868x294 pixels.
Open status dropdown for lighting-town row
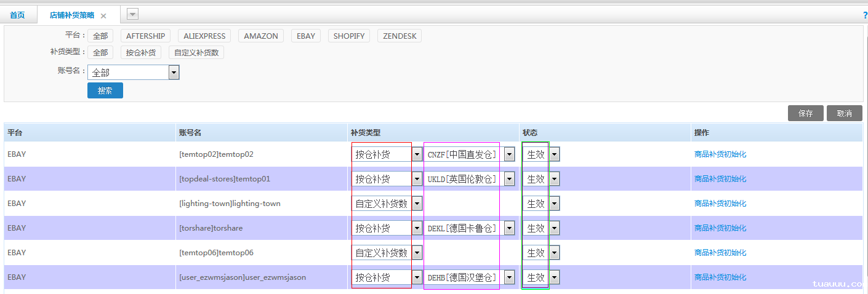click(x=541, y=204)
